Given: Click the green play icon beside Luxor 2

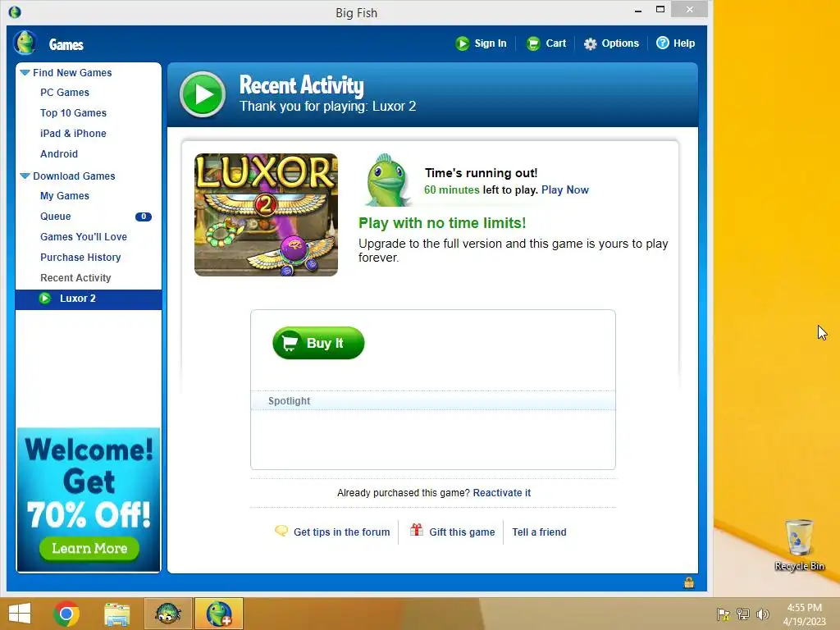Looking at the screenshot, I should tap(46, 299).
